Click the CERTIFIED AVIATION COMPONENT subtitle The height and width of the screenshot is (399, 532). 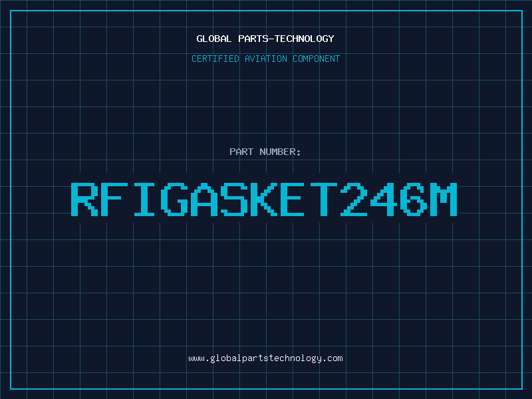(265, 59)
